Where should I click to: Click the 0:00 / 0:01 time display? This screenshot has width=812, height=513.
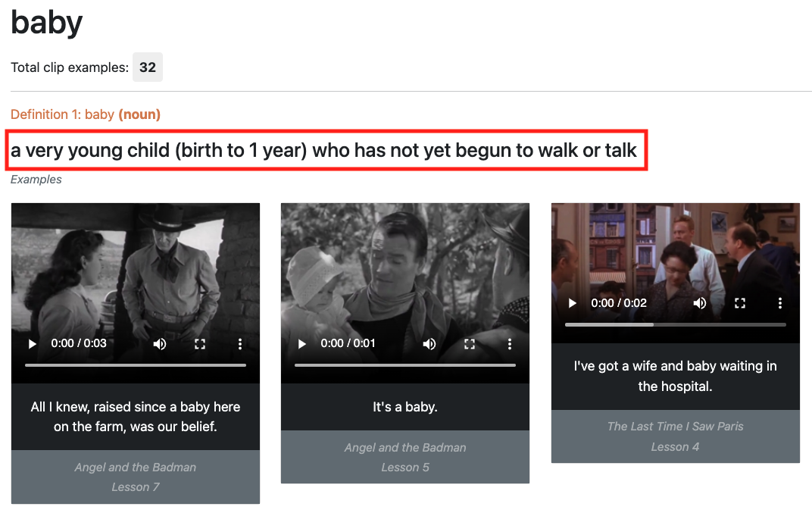[x=348, y=343]
